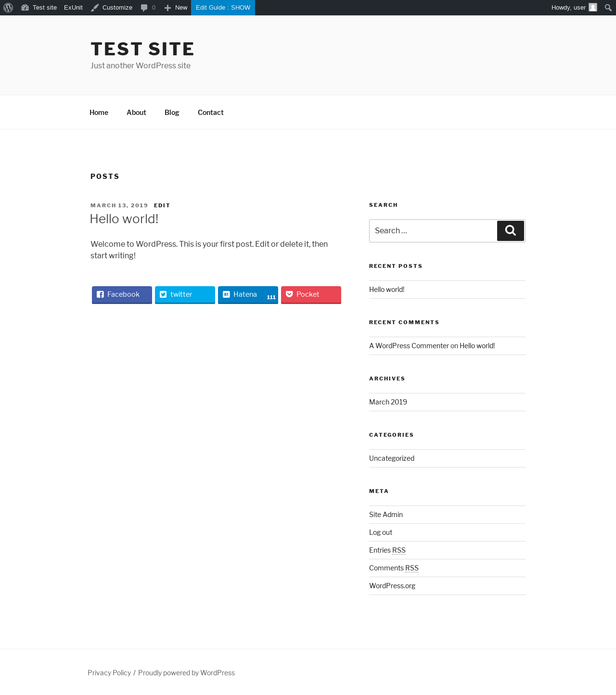
Task: Open the ExUnit admin bar menu
Action: (x=73, y=8)
